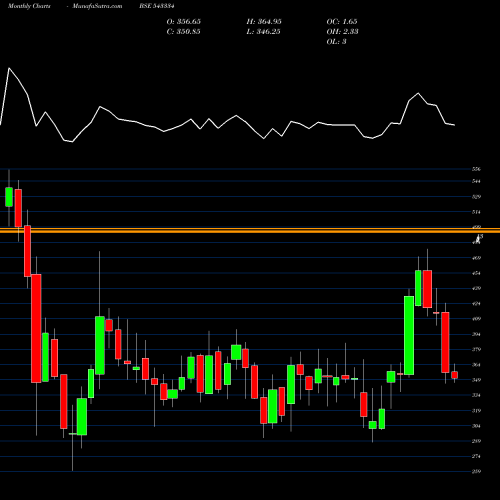The height and width of the screenshot is (500, 500).
Task: Click the 334 price axis label
Action: (476, 395)
